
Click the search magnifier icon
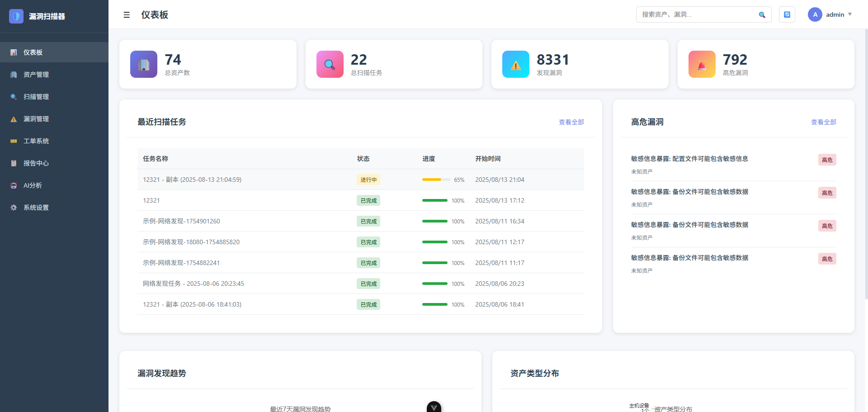click(x=762, y=15)
